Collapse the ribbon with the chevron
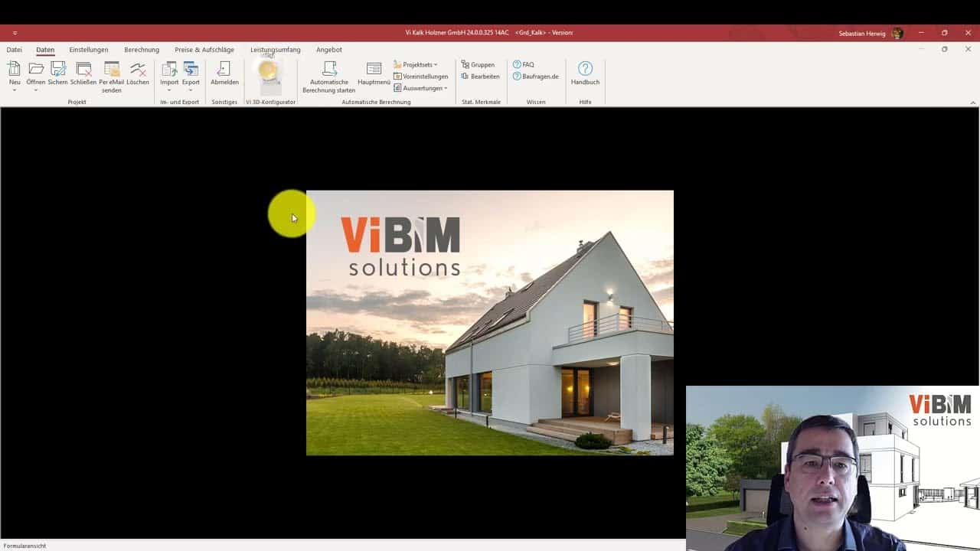The image size is (980, 551). click(x=973, y=103)
